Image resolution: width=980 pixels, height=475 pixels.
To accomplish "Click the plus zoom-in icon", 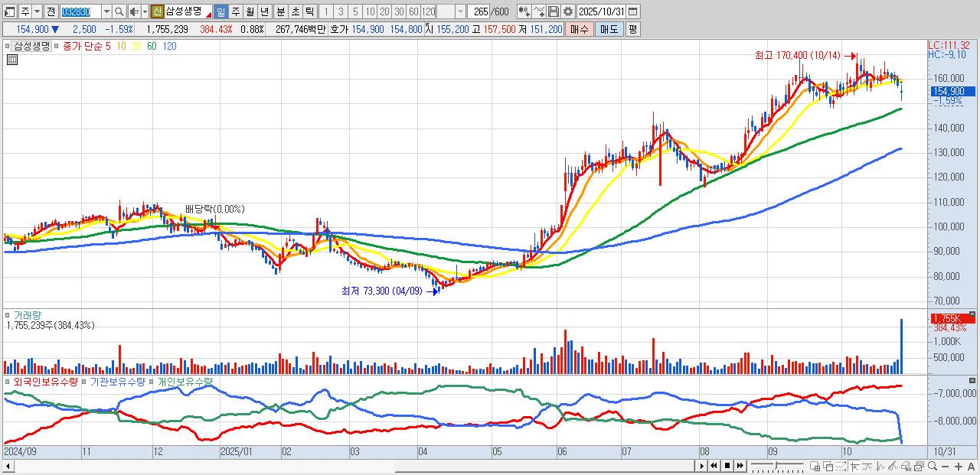I will [x=959, y=467].
